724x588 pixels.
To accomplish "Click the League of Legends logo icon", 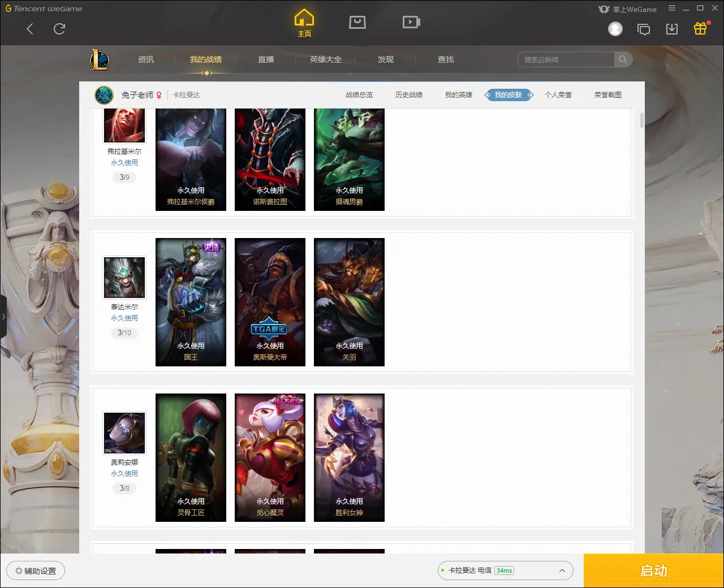I will [x=100, y=59].
